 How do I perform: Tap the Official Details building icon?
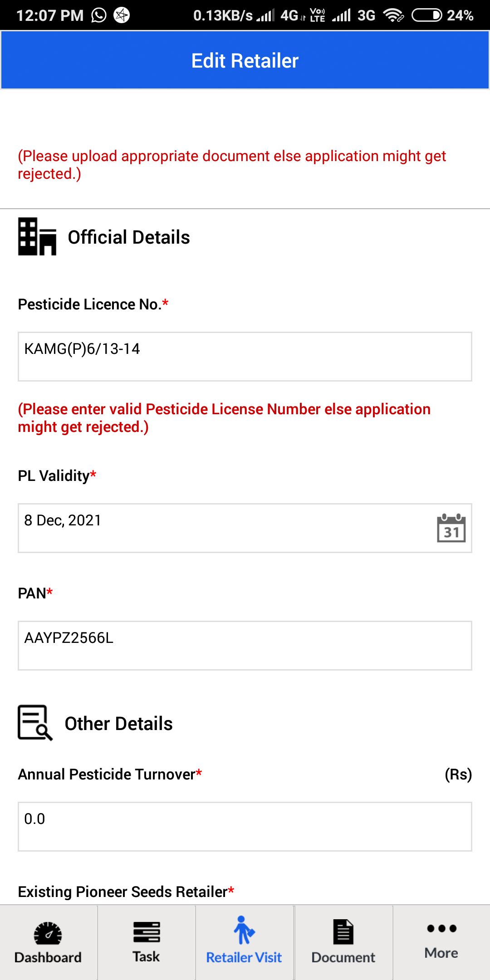click(x=37, y=236)
